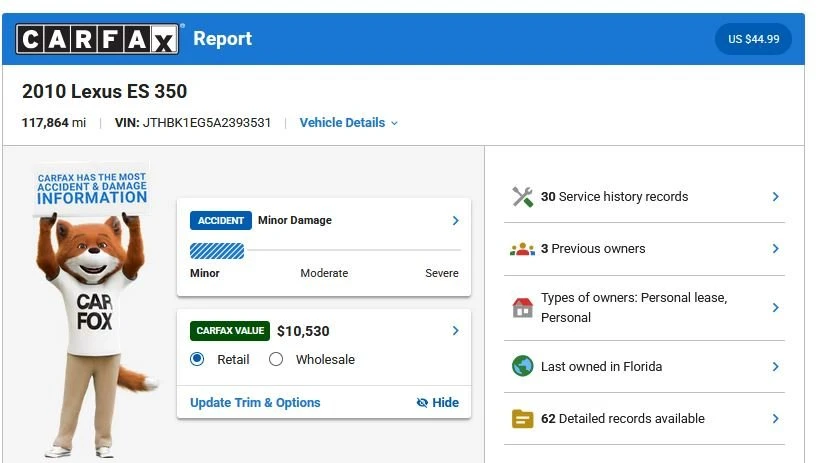Click the US $44.99 price button

[x=753, y=39]
